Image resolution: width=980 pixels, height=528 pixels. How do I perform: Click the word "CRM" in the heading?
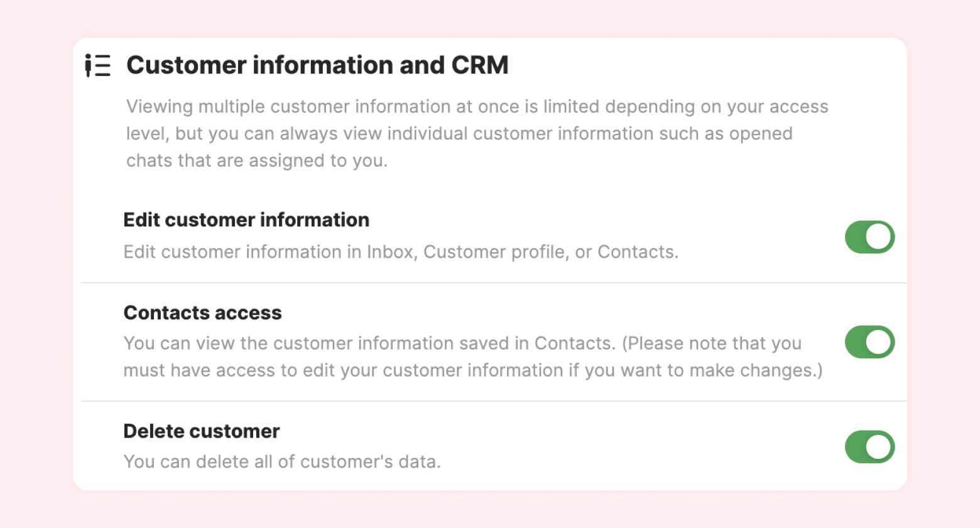pos(480,65)
